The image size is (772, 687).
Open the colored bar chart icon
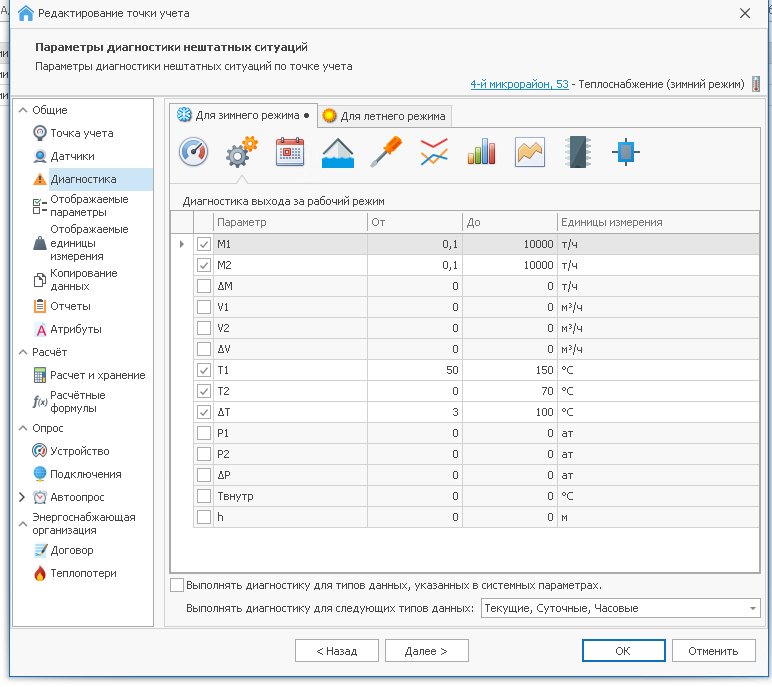tap(482, 152)
